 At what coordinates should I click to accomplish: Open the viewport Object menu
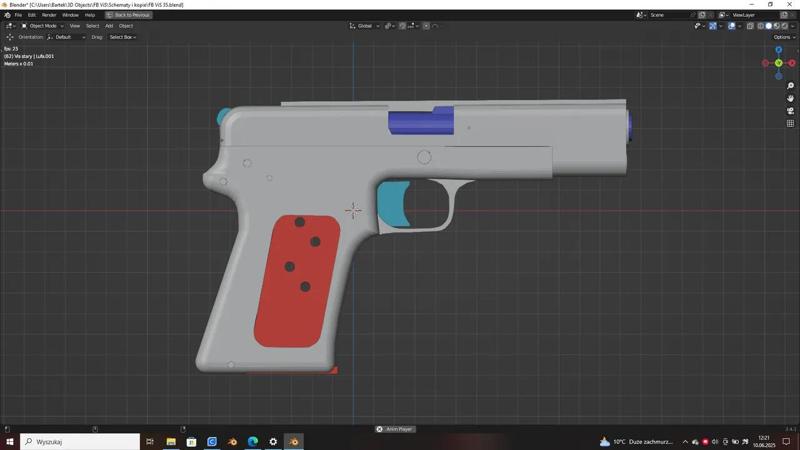(x=126, y=26)
